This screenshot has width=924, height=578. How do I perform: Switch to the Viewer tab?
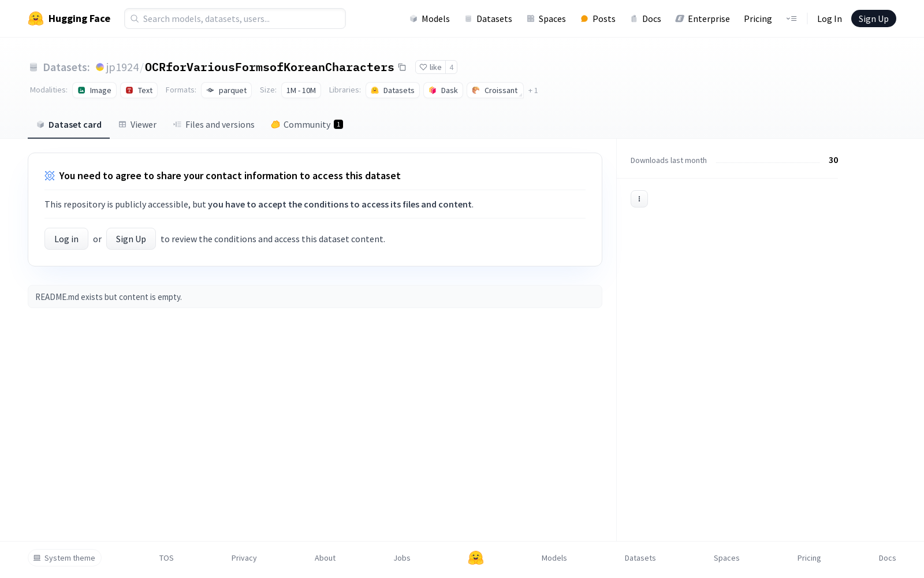[137, 124]
